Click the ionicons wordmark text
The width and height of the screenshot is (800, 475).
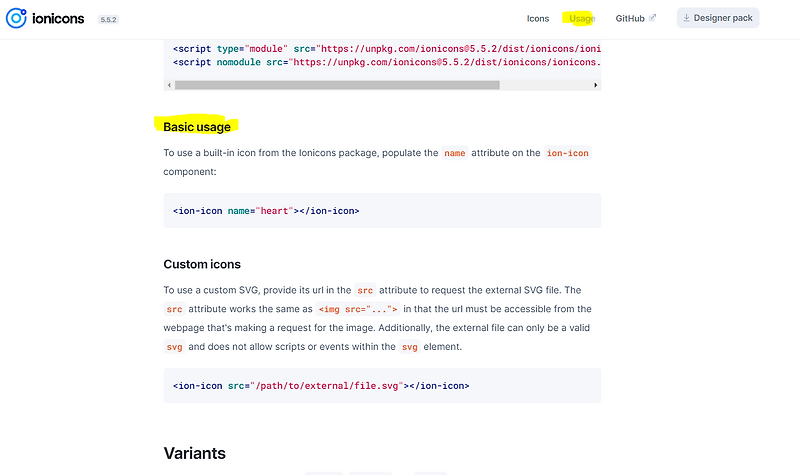tap(58, 19)
